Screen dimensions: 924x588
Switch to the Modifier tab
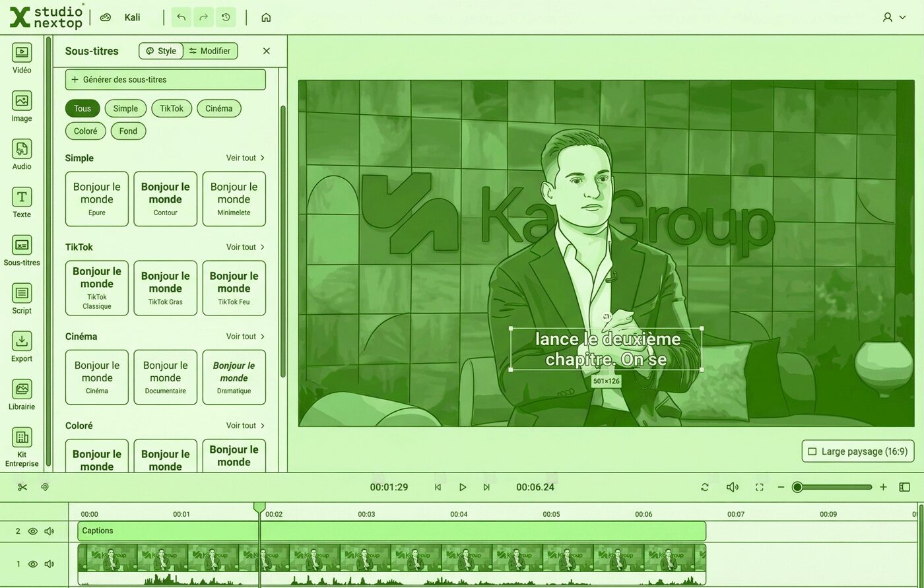point(210,51)
